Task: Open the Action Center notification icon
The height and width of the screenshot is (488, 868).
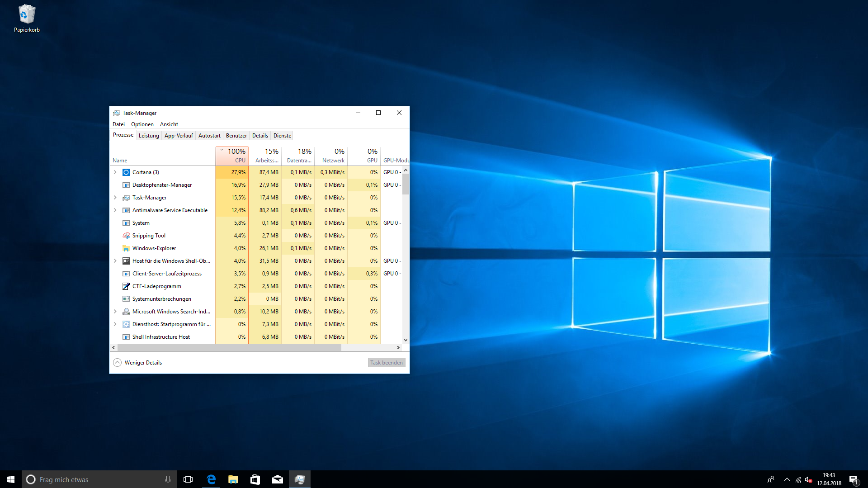Action: pyautogui.click(x=854, y=479)
